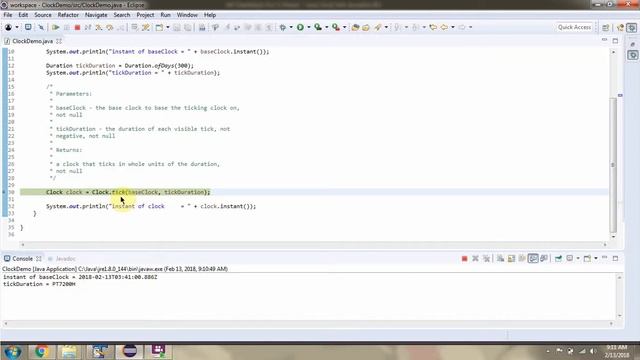Click the editor horizontal scrollbar
Screen dimensions: 640x360
[x=314, y=244]
